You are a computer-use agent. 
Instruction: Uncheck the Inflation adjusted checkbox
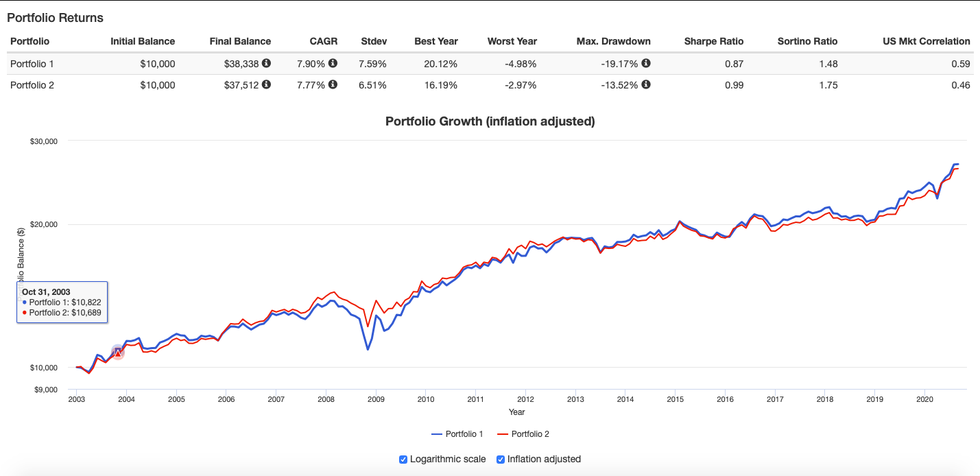point(501,460)
